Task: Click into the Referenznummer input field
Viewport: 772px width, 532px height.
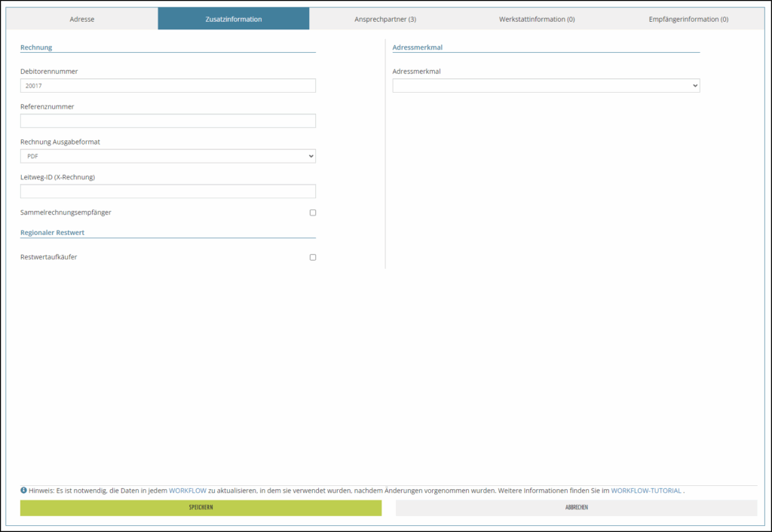Action: click(x=167, y=121)
